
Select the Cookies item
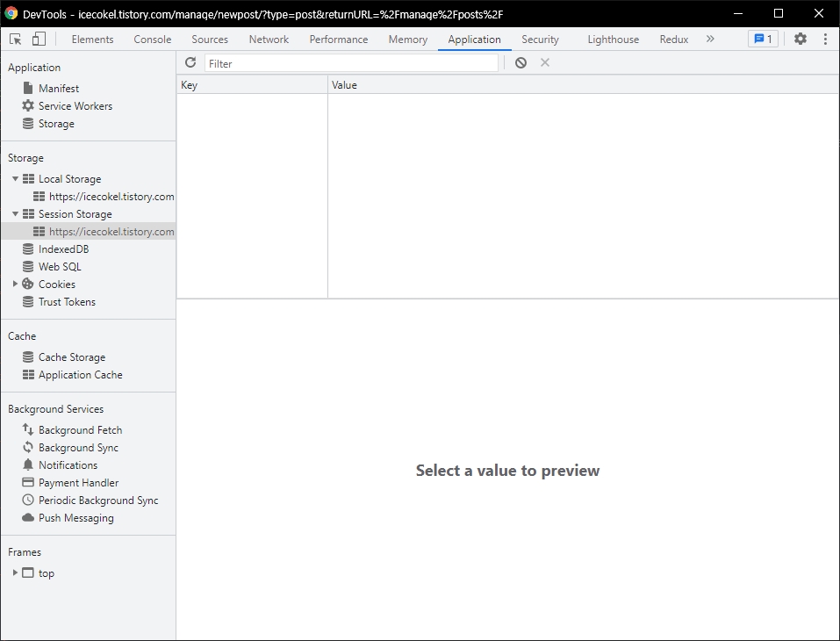pyautogui.click(x=57, y=284)
